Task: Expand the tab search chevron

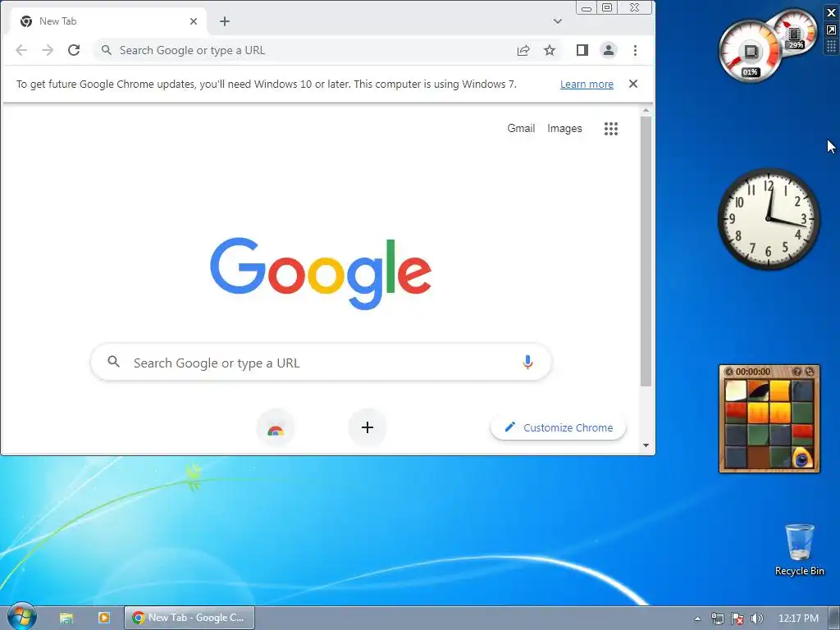Action: coord(558,21)
